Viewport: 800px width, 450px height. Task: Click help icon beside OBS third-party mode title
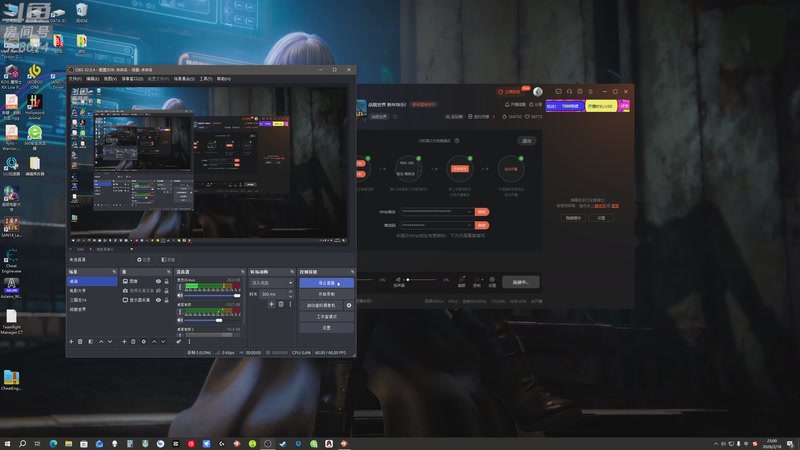457,140
